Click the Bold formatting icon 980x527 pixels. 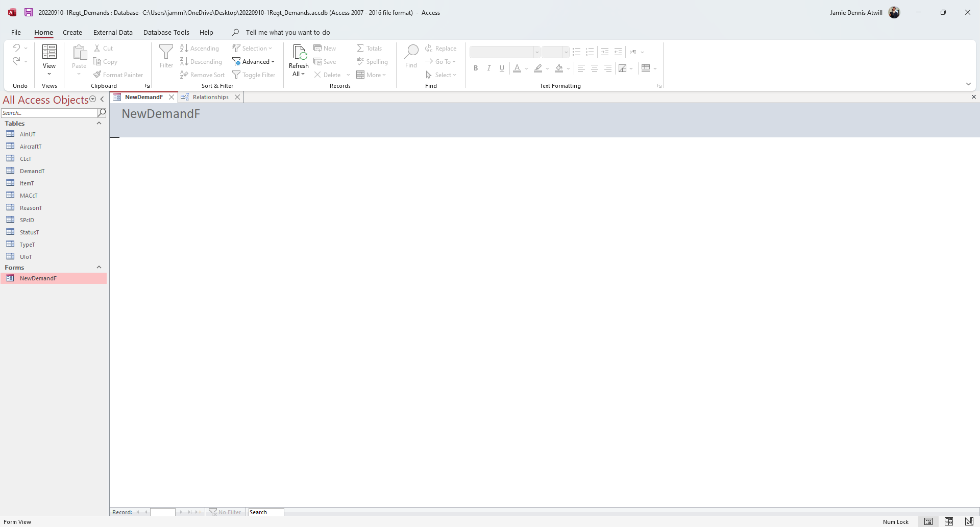(476, 68)
